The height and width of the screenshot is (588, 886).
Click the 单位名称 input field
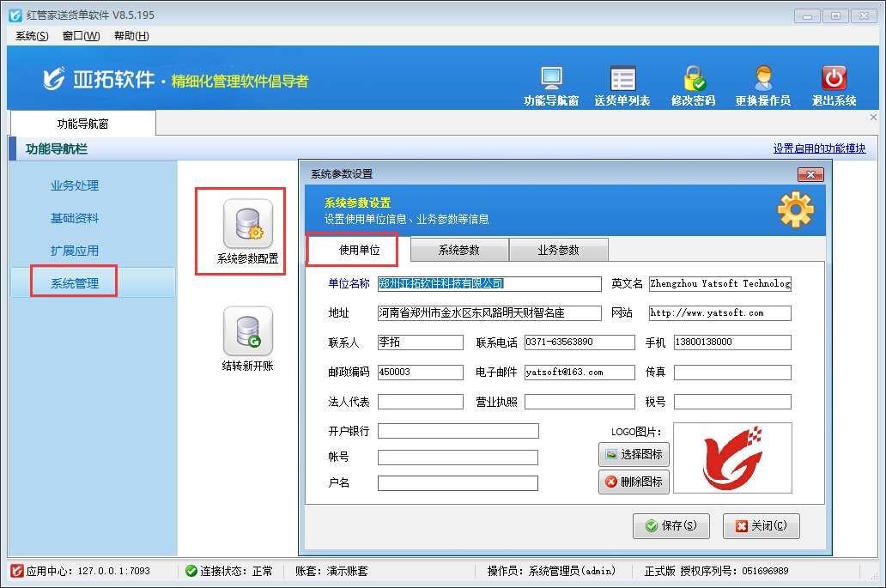[489, 283]
